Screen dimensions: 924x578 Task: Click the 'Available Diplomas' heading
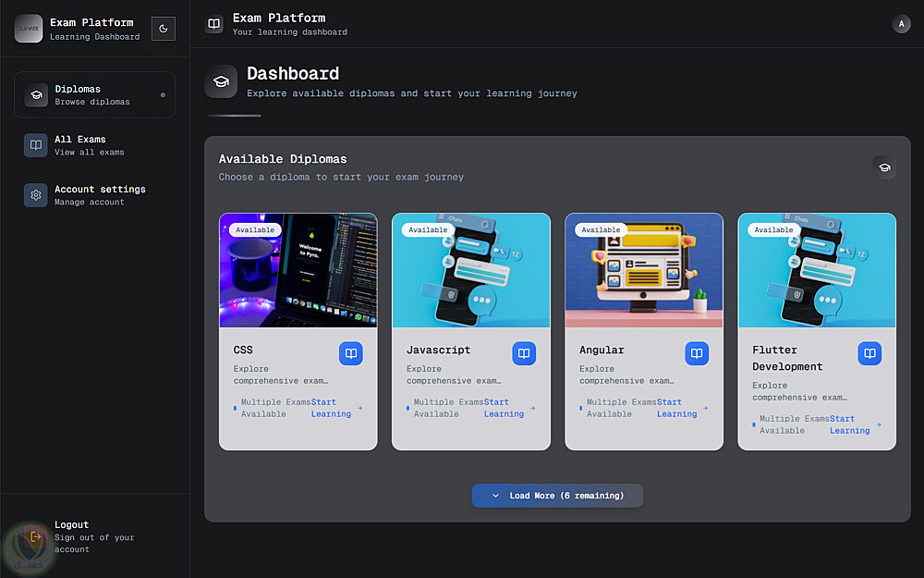pyautogui.click(x=283, y=159)
